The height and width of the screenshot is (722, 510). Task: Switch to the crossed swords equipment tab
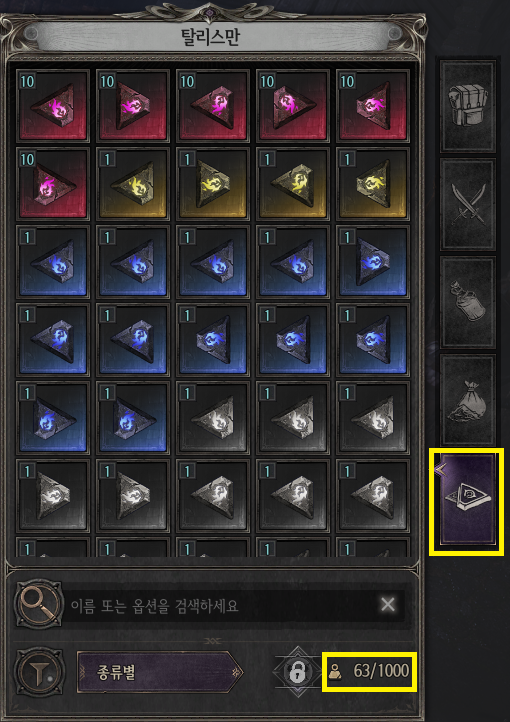pyautogui.click(x=468, y=204)
